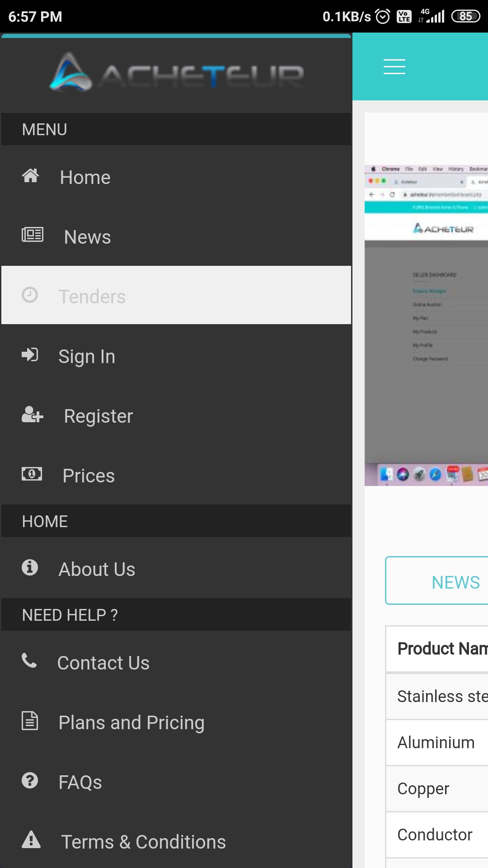Viewport: 488px width, 868px height.
Task: Tap the Home house icon
Action: click(x=30, y=175)
